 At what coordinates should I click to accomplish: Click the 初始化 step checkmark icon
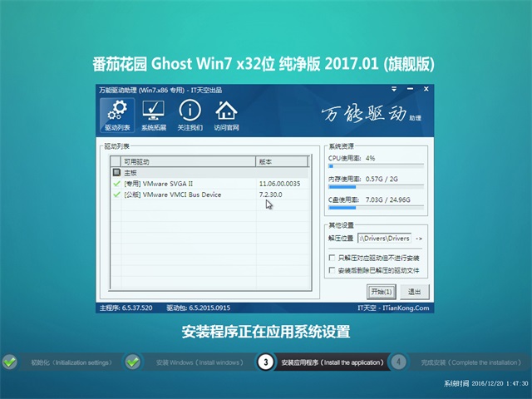10,362
